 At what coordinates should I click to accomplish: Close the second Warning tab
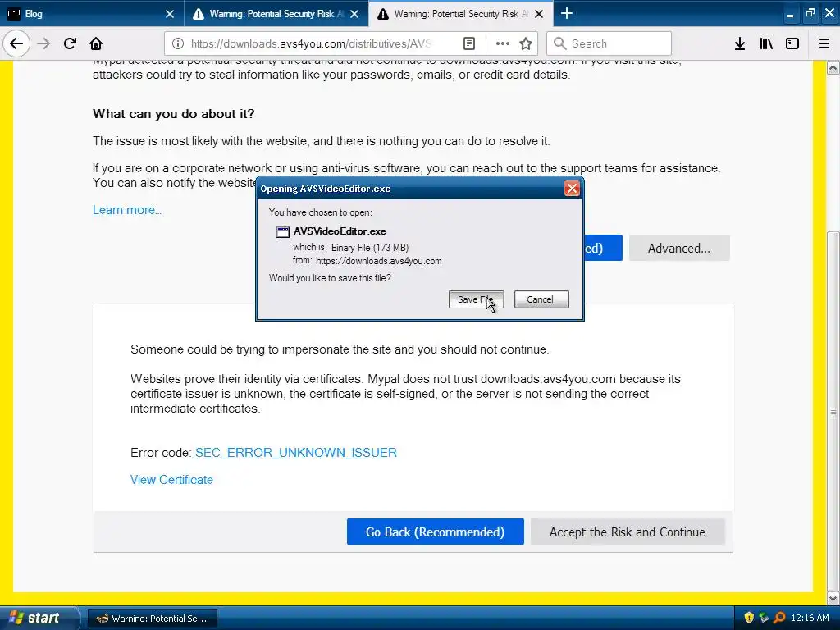coord(354,14)
